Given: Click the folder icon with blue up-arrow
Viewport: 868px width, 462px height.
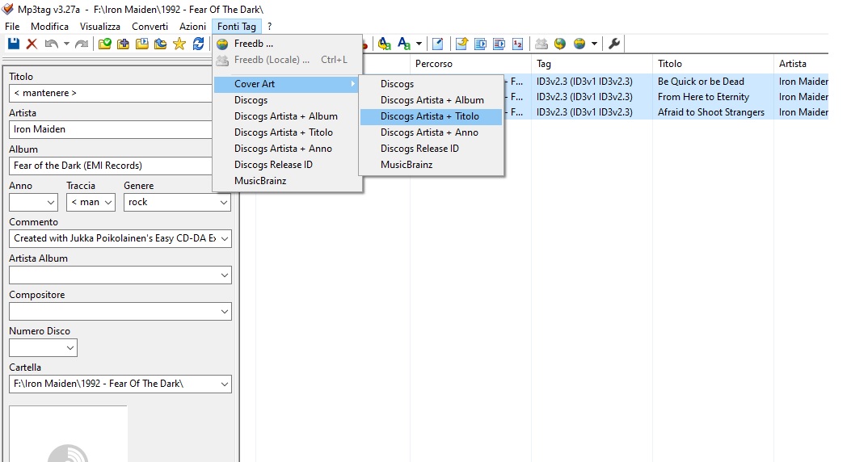Looking at the screenshot, I should tap(161, 44).
